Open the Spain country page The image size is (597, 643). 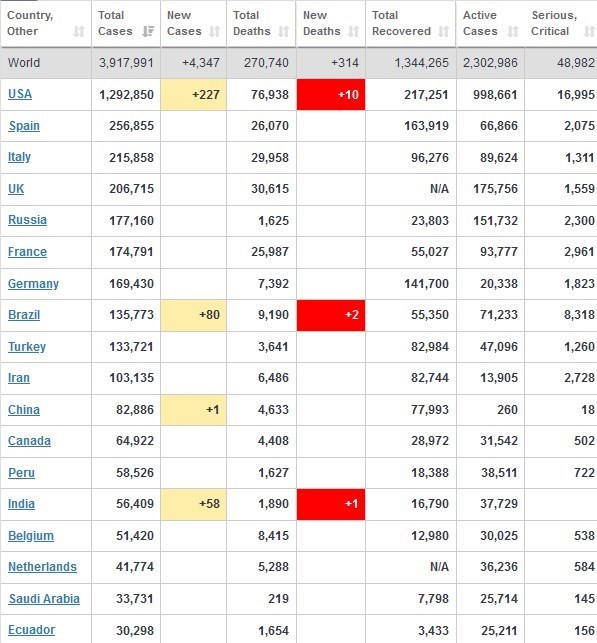click(24, 125)
